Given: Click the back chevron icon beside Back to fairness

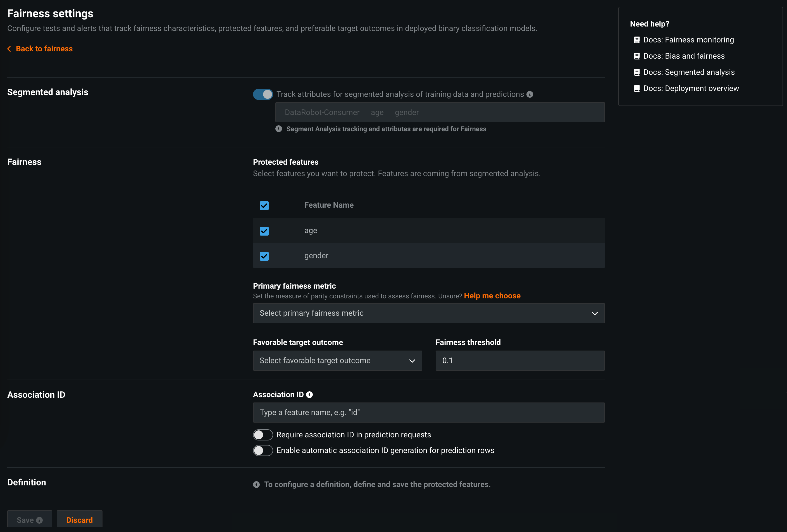Looking at the screenshot, I should pyautogui.click(x=9, y=49).
